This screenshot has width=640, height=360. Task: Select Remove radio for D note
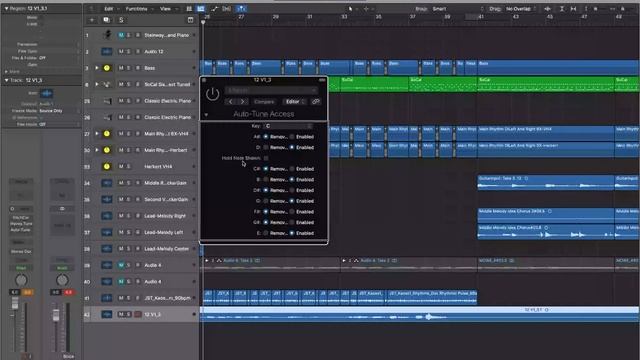click(x=266, y=147)
